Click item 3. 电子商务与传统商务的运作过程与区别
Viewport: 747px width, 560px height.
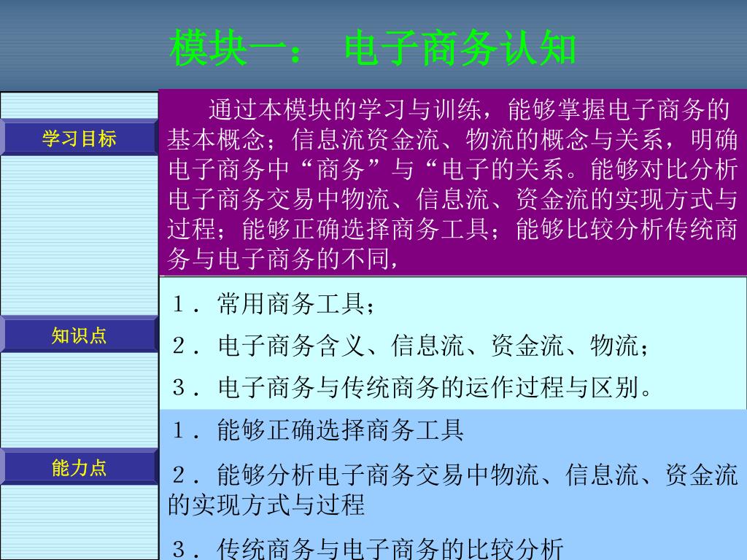tap(413, 386)
